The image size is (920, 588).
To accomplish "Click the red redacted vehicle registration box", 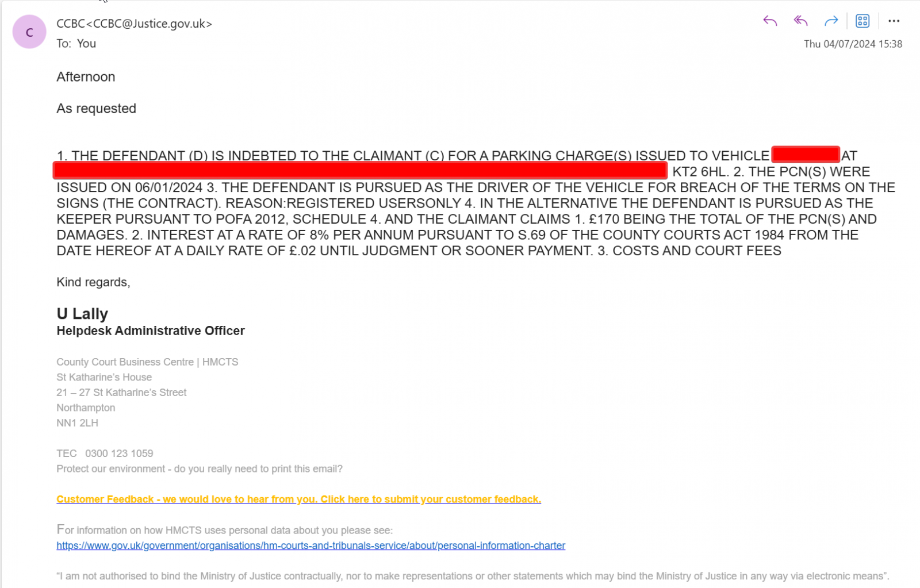I will click(x=805, y=155).
